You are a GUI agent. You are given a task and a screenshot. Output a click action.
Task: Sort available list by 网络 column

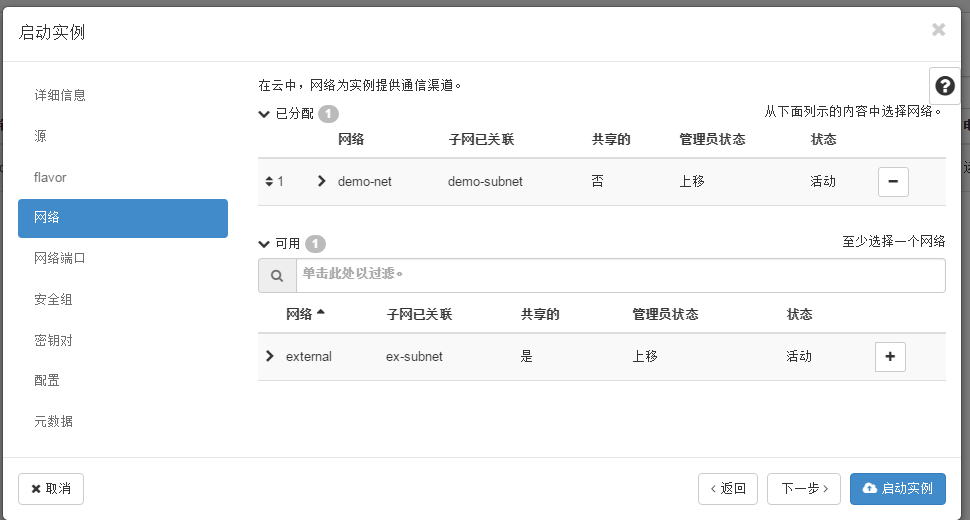tap(305, 314)
